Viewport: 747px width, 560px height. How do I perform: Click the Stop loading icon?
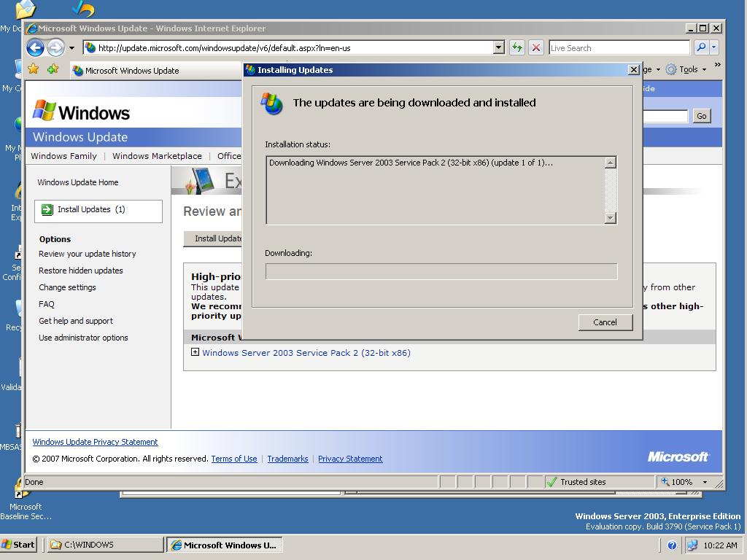pyautogui.click(x=536, y=47)
